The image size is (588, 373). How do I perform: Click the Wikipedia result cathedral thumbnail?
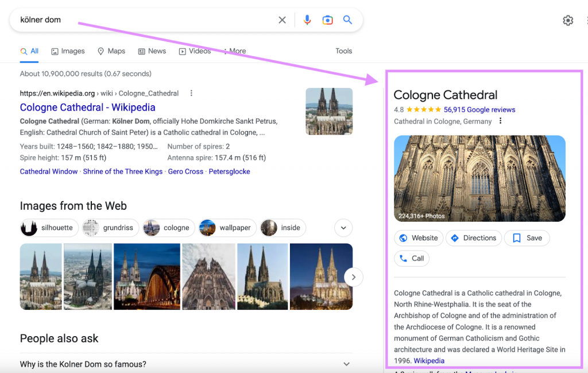coord(329,111)
